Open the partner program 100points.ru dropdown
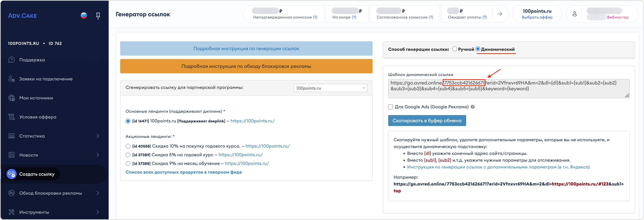This screenshot has height=220, width=644. tap(330, 88)
